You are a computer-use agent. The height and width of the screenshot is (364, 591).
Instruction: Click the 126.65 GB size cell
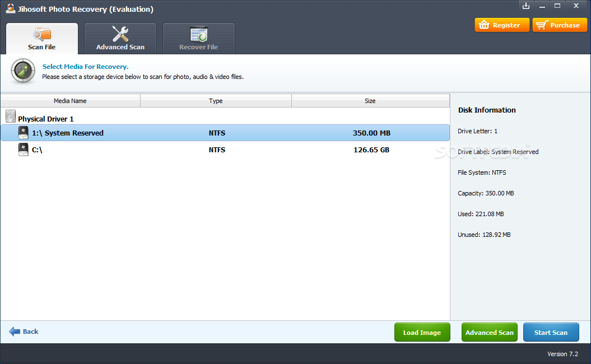(371, 150)
